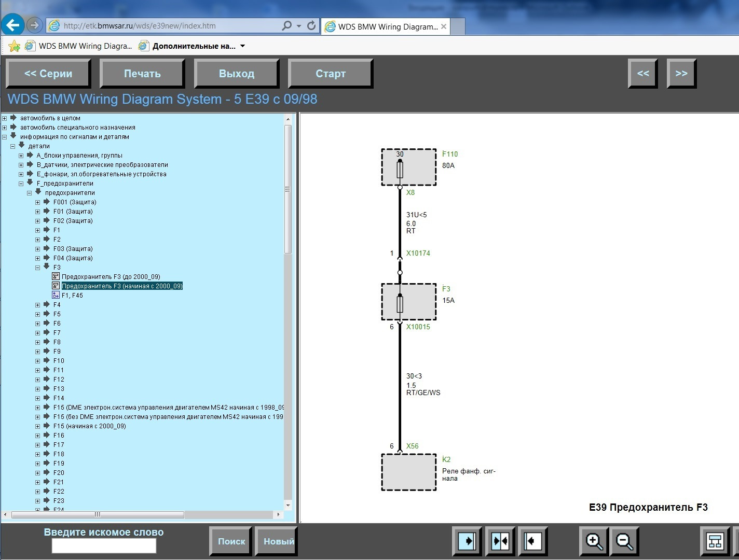Close the WDS BMW Wiring Diagram tab
The image size is (739, 560).
coord(444,26)
